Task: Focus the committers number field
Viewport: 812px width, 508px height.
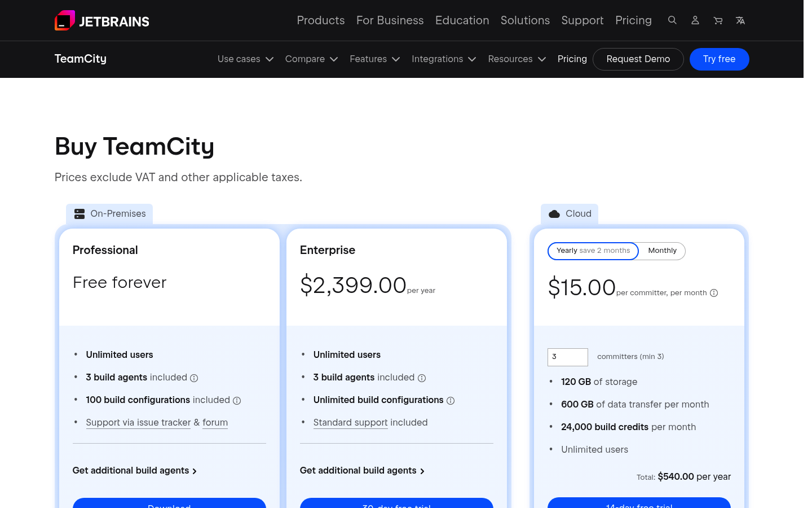Action: click(568, 357)
